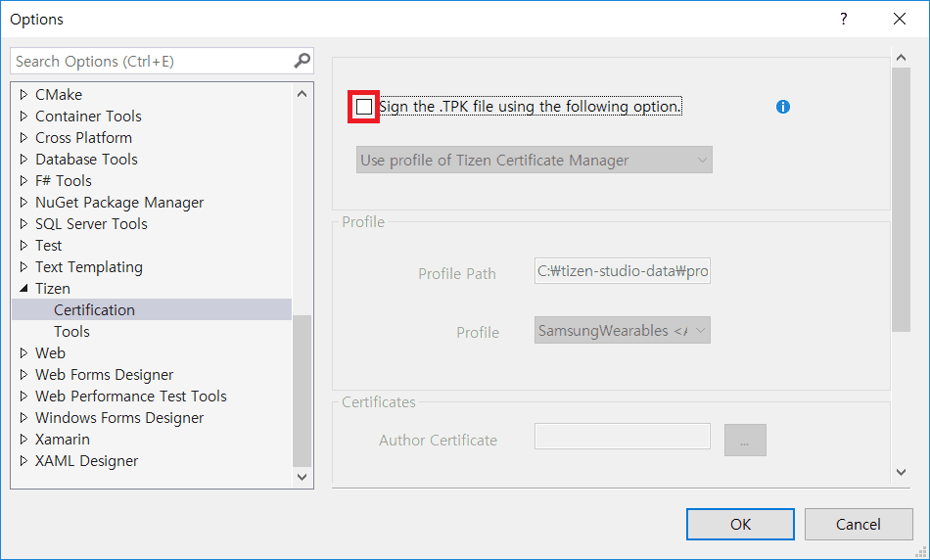Viewport: 930px width, 560px height.
Task: Click the right pane scroll-up arrow
Action: [x=901, y=58]
